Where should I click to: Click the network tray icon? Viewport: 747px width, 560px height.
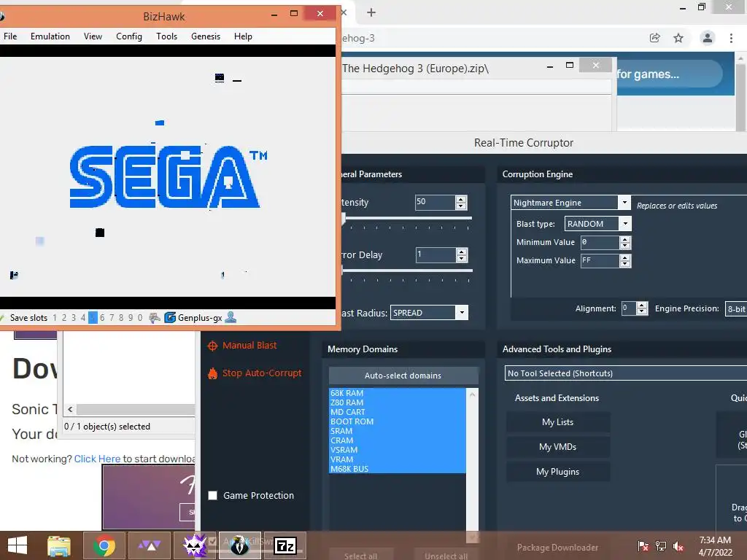point(661,546)
